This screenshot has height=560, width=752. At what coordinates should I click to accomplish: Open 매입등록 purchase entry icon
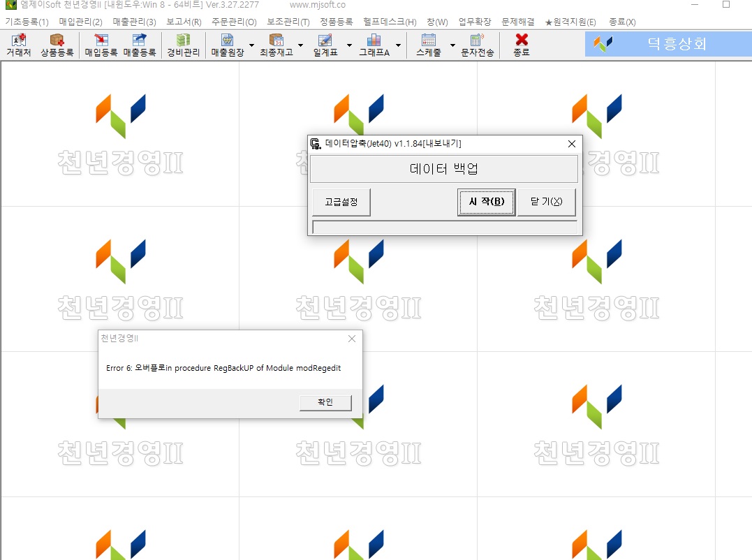coord(101,45)
